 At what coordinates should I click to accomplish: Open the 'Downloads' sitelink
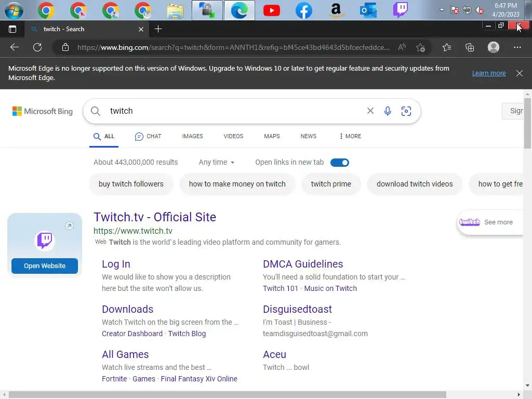coord(128,309)
